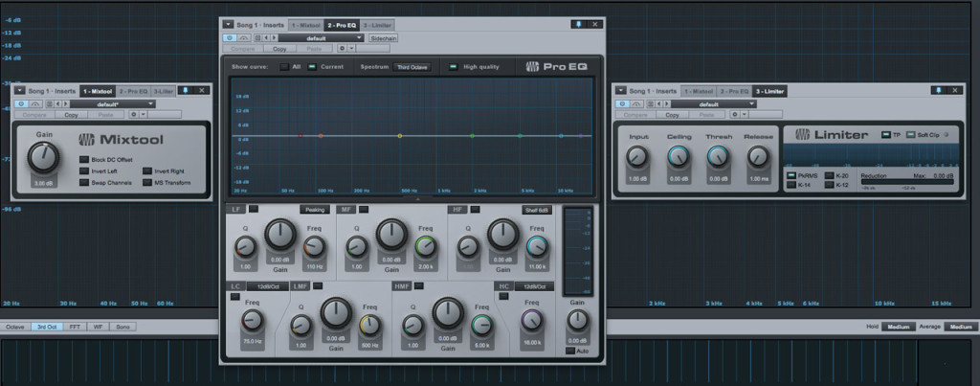980x386 pixels.
Task: Switch to 2 - Pro EQ tab in Limiter window
Action: pyautogui.click(x=734, y=91)
